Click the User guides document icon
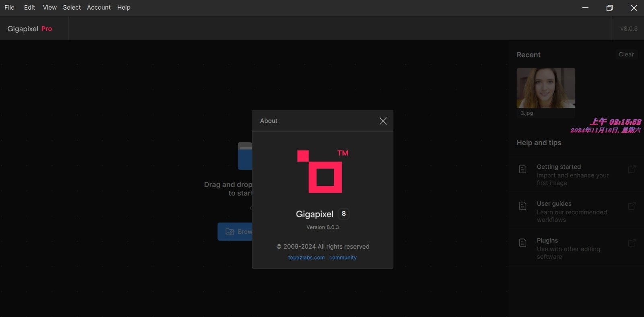 click(522, 206)
